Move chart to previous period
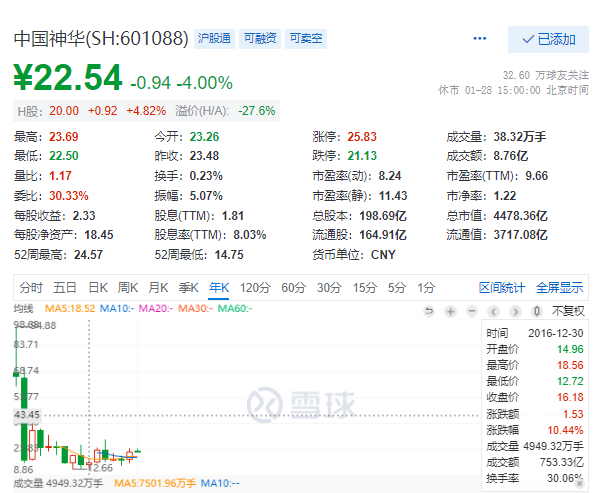The width and height of the screenshot is (601, 493). 494,311
